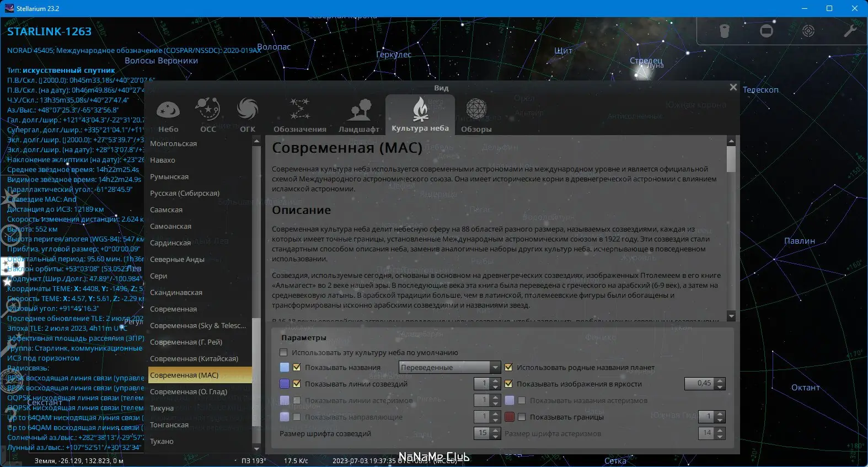Toggle Показывать линии созвездий checkbox
This screenshot has height=467, width=868.
pos(297,384)
